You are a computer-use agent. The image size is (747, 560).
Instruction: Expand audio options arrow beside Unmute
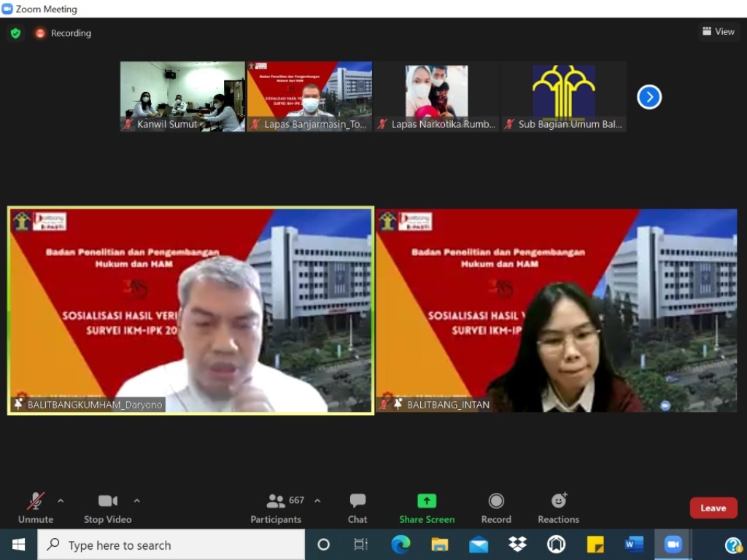tap(61, 501)
